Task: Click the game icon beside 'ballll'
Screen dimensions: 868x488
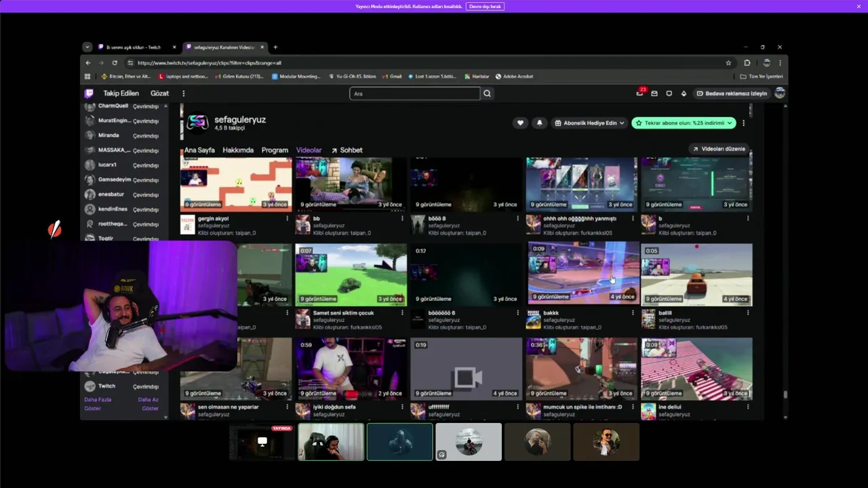Action: pyautogui.click(x=648, y=319)
